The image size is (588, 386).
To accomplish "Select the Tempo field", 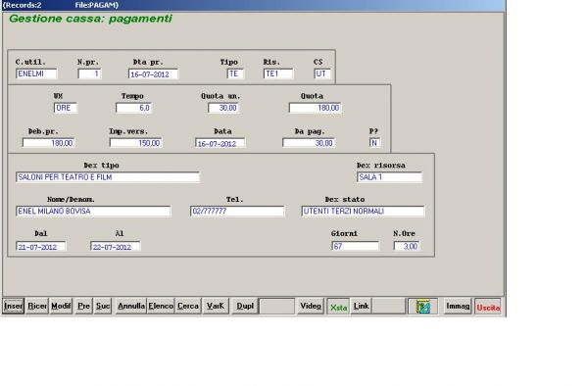I will pos(133,108).
